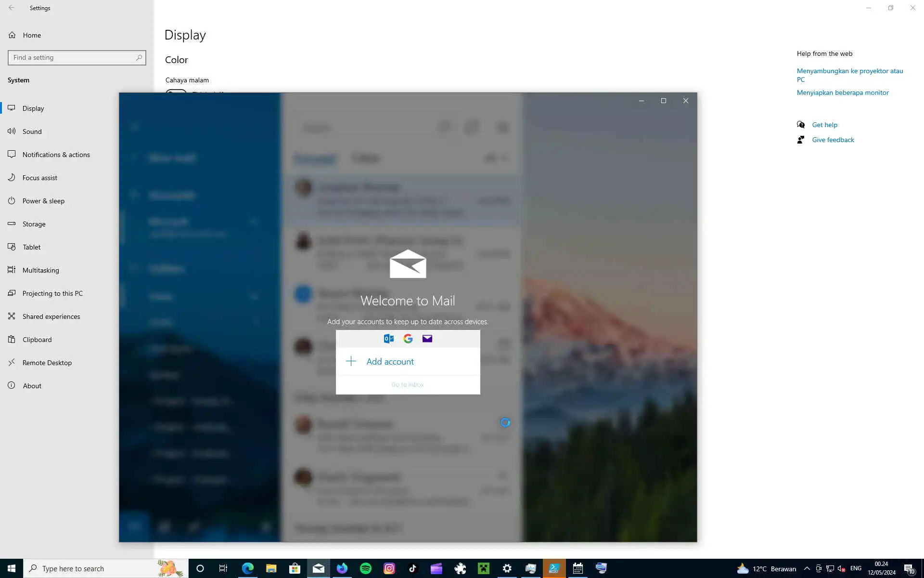The width and height of the screenshot is (924, 578).
Task: Click the Add account button
Action: tap(390, 362)
